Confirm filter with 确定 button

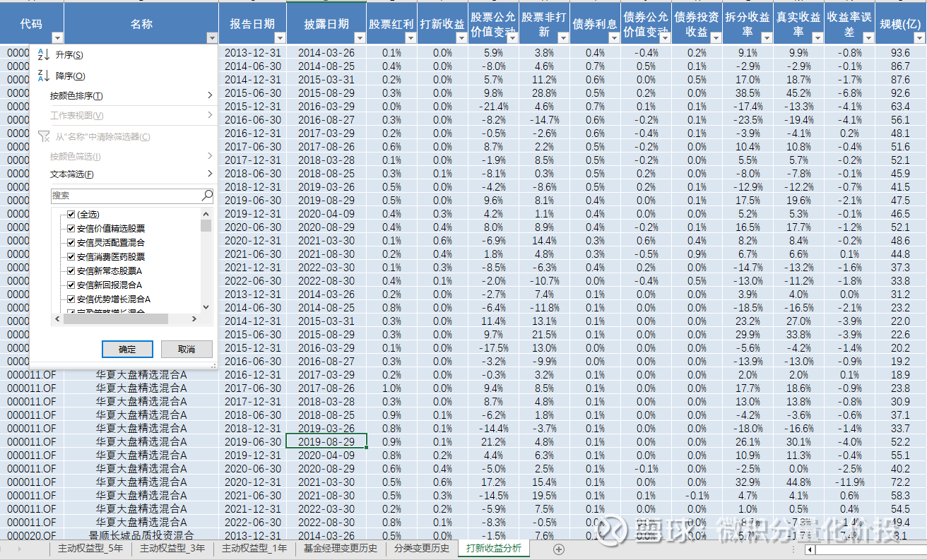coord(127,349)
